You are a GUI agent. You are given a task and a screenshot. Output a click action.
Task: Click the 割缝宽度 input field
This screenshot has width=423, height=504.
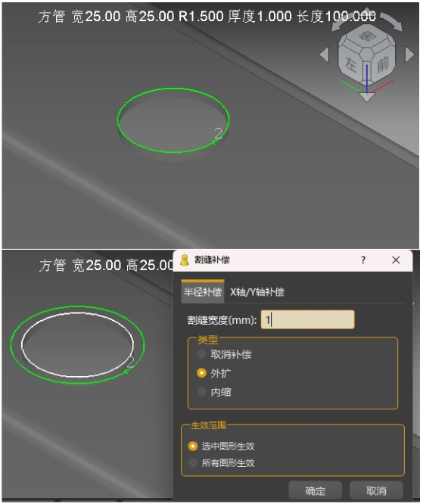(308, 319)
